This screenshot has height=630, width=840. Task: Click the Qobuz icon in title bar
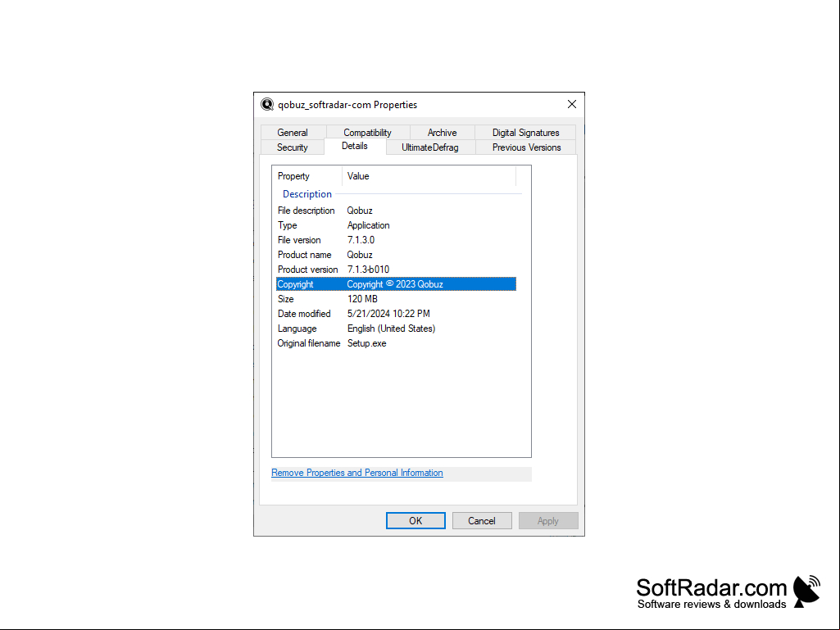pos(267,105)
